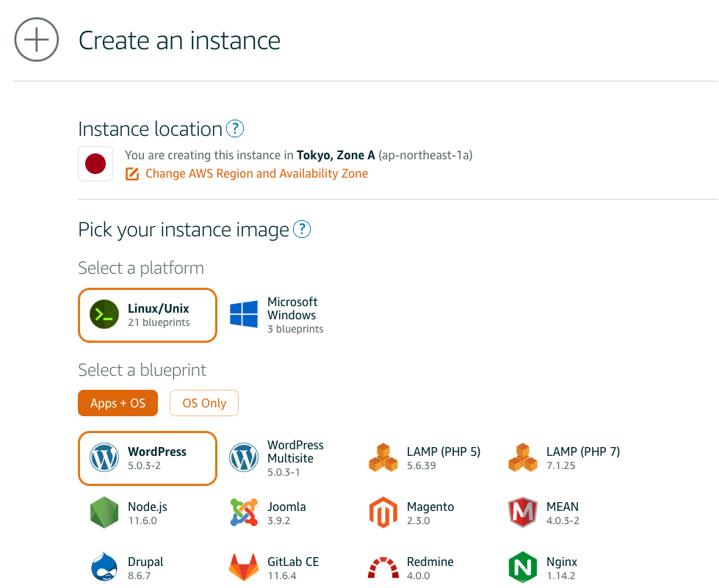Screen dimensions: 719x588
Task: Click the WordPress 5.0.3-2 logo icon
Action: pyautogui.click(x=104, y=457)
